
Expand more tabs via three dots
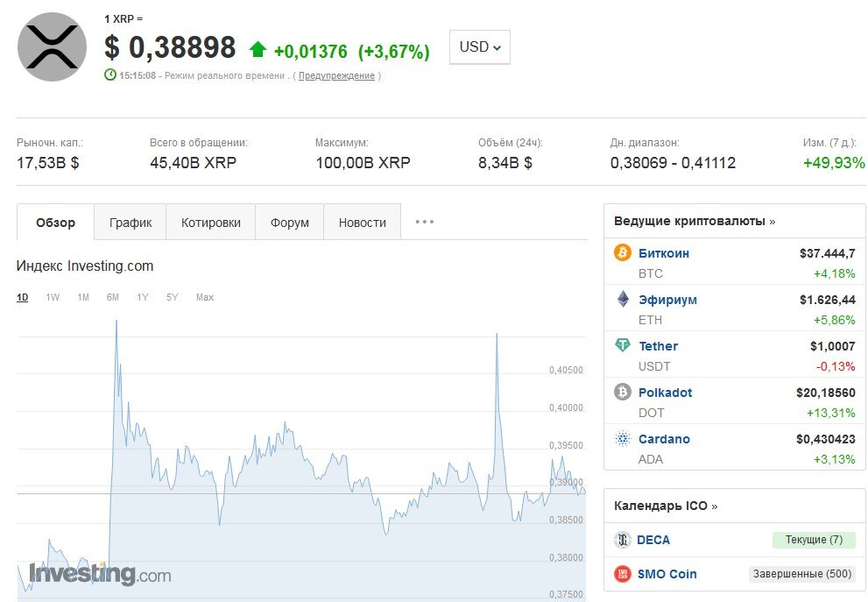(x=425, y=222)
